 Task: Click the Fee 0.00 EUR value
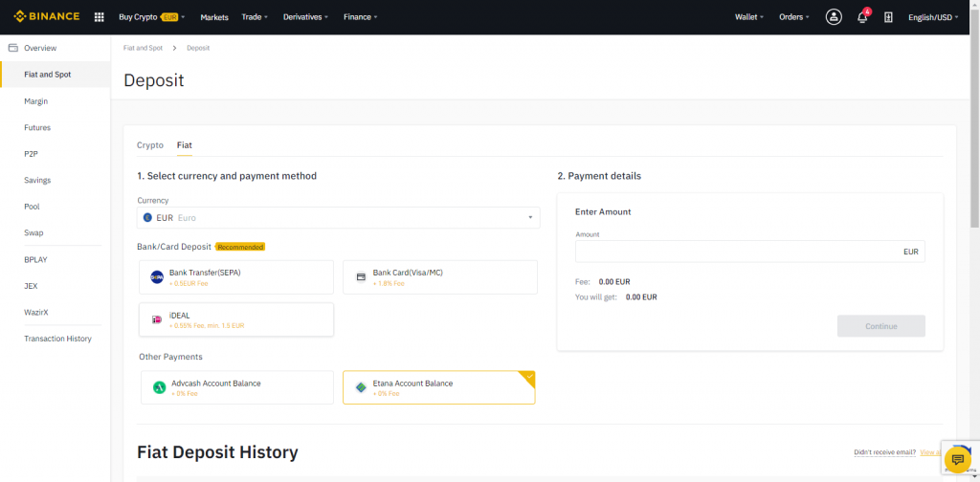click(x=614, y=281)
